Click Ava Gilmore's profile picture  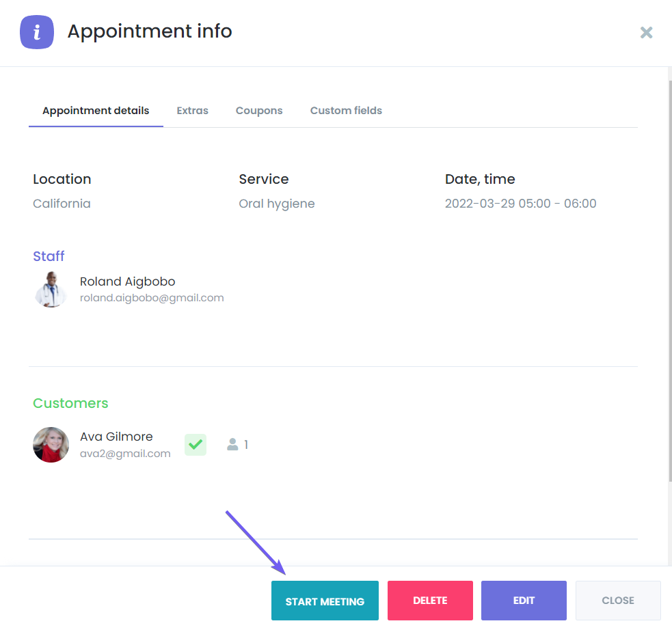coord(51,445)
